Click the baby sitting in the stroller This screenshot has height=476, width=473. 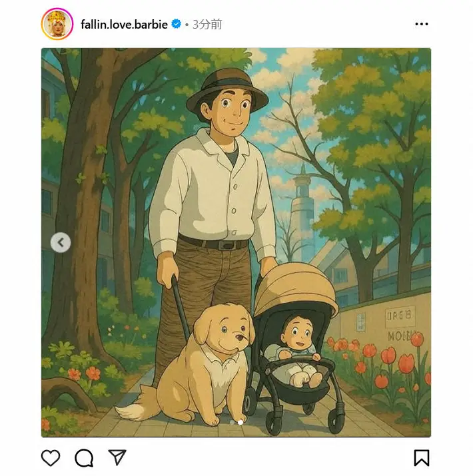pos(299,349)
